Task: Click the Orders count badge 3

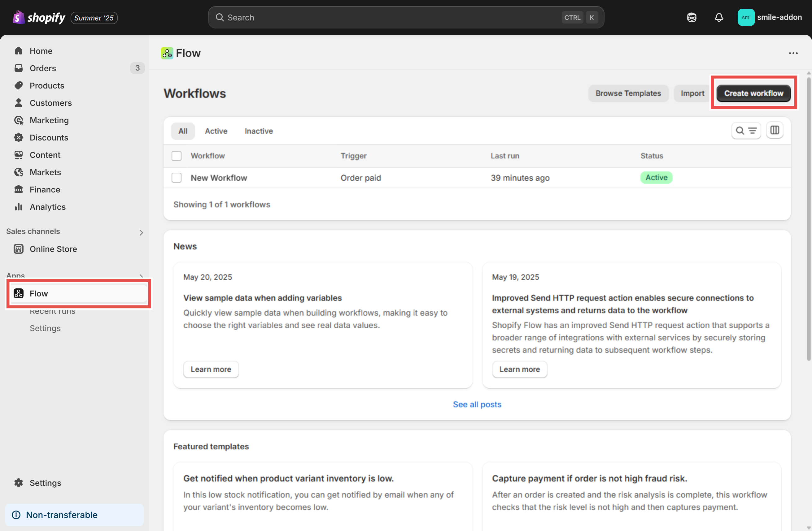Action: (x=137, y=68)
